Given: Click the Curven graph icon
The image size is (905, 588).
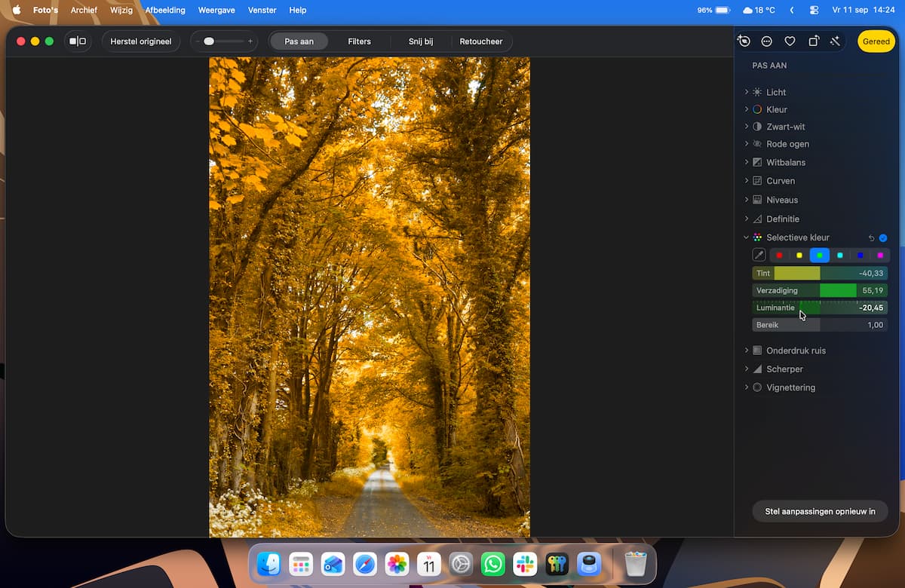Looking at the screenshot, I should click(x=757, y=181).
